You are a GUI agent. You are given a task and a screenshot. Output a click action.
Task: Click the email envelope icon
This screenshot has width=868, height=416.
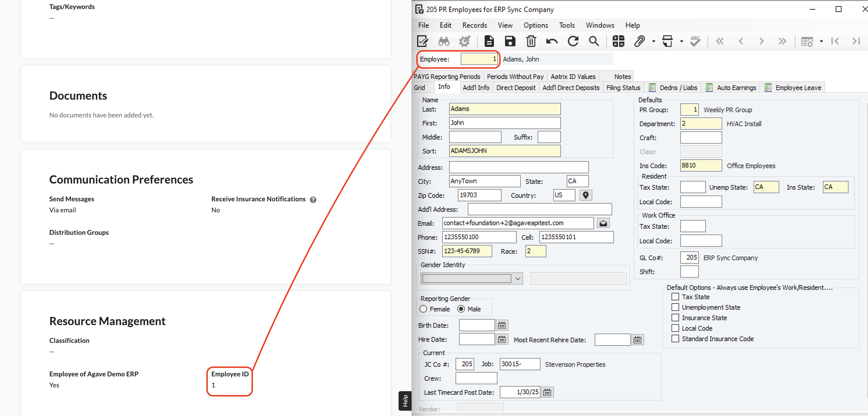click(603, 223)
